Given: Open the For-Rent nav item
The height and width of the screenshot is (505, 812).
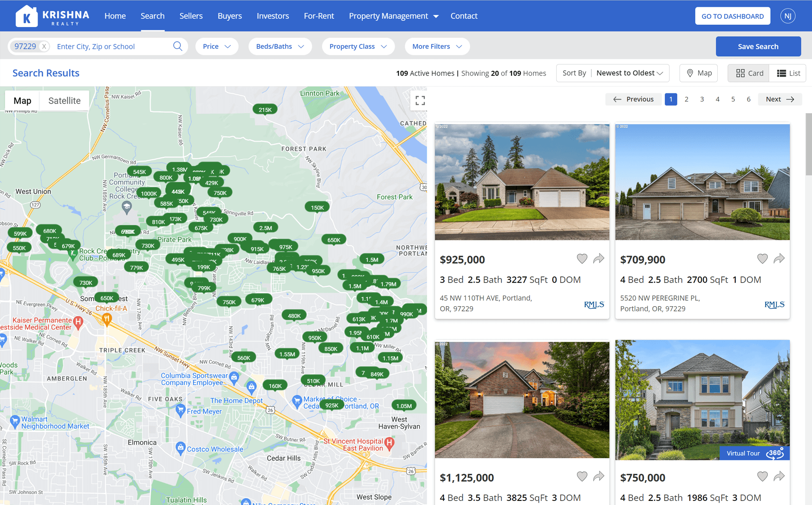Looking at the screenshot, I should (x=319, y=16).
